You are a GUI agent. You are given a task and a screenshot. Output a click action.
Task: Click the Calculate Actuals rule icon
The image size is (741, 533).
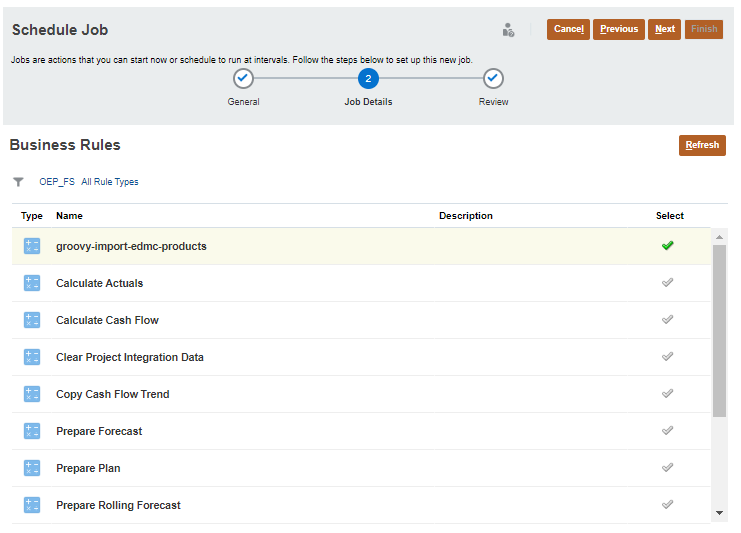click(x=32, y=283)
